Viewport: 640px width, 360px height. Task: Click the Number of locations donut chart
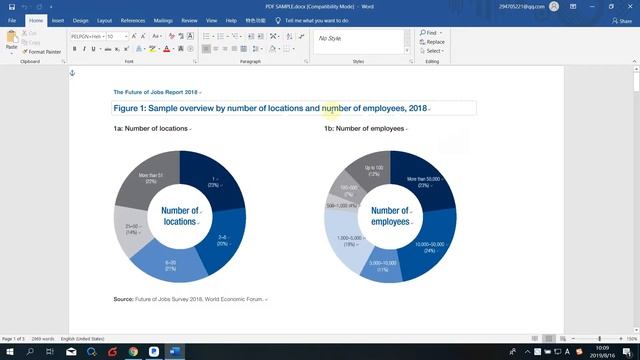coord(180,216)
